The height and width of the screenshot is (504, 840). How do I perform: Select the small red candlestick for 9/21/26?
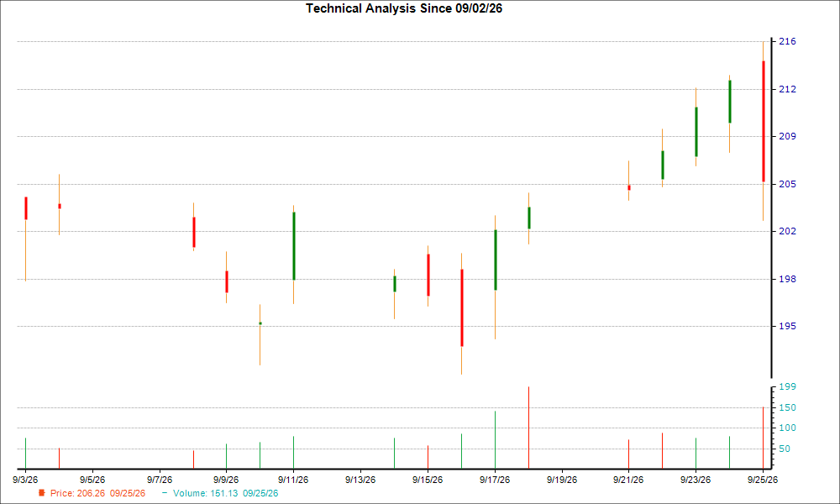click(x=629, y=187)
